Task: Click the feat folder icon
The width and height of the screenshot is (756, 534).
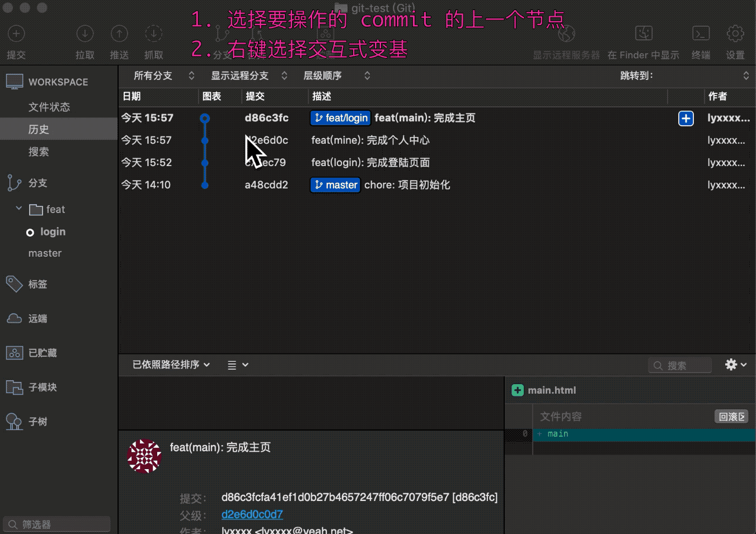Action: (36, 210)
